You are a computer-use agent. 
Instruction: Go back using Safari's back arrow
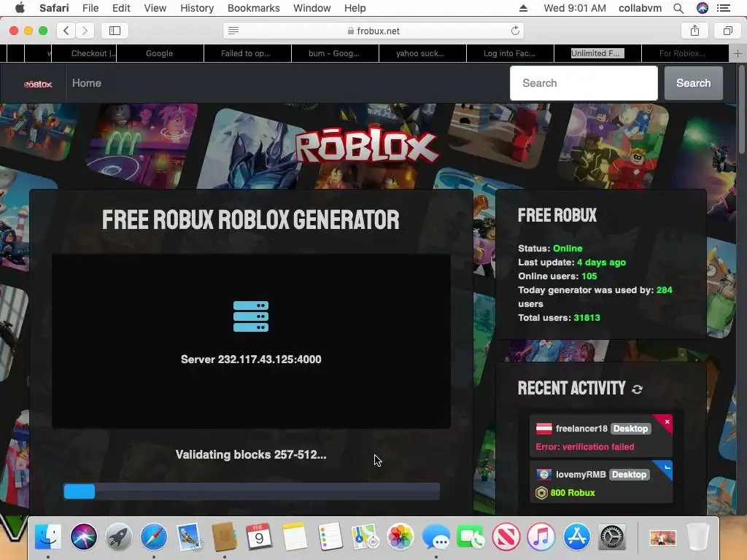(x=66, y=31)
